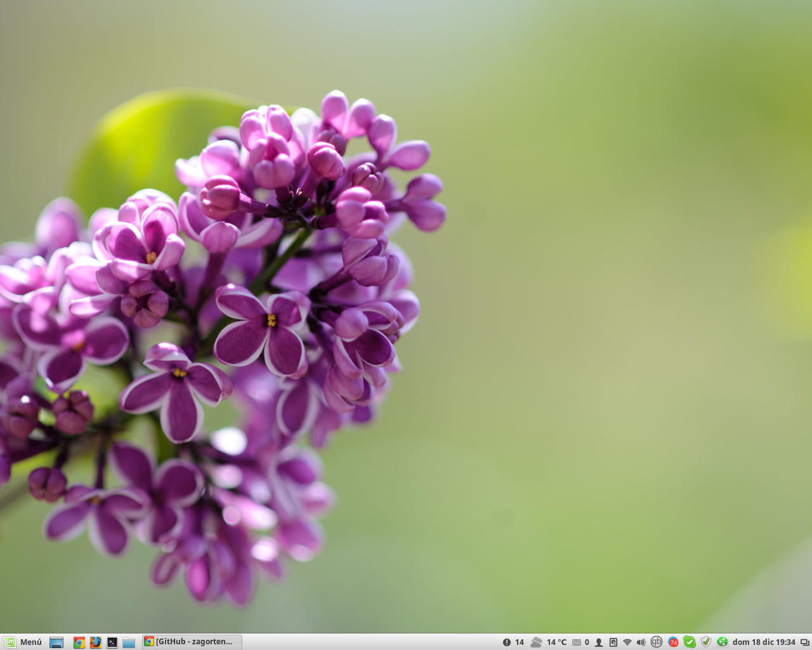The image size is (812, 650).
Task: Open the update manager shield icon
Action: pos(706,642)
